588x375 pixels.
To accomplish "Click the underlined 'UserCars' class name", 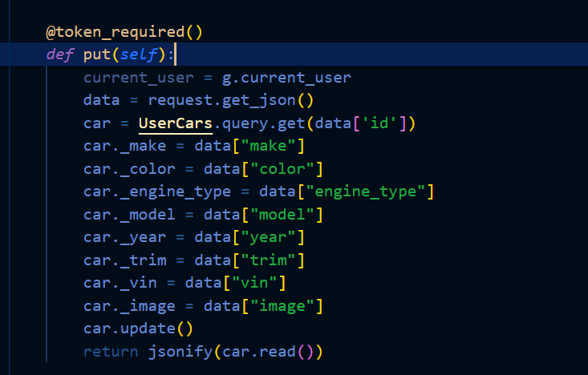I will pos(175,123).
